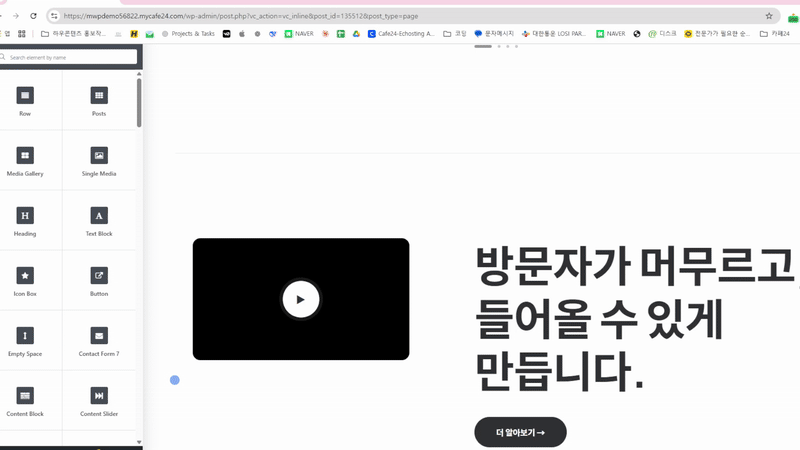Add an Icon Box element
Image resolution: width=800 pixels, height=450 pixels.
pyautogui.click(x=25, y=275)
